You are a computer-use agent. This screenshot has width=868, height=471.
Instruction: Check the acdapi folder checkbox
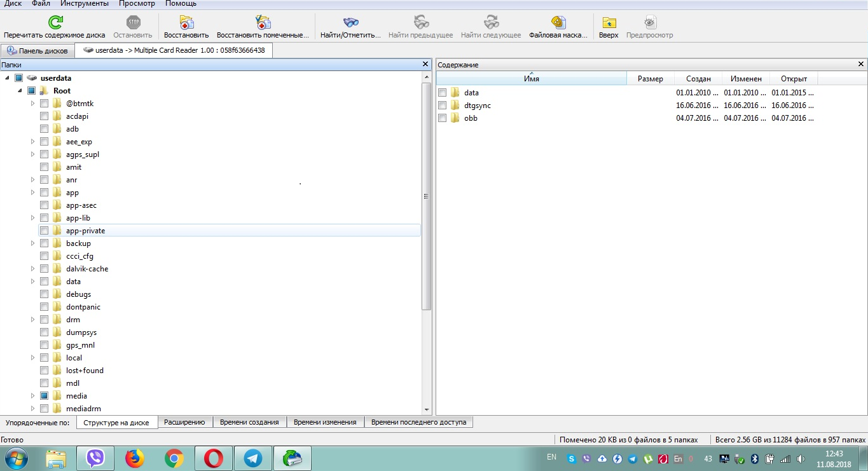point(45,116)
